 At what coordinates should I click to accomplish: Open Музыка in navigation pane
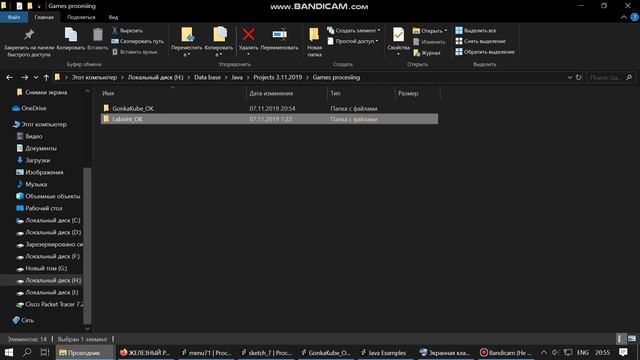[32, 184]
